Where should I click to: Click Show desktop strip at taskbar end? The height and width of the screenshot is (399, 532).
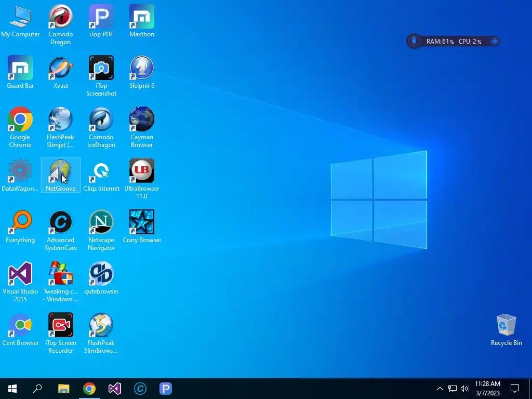530,389
